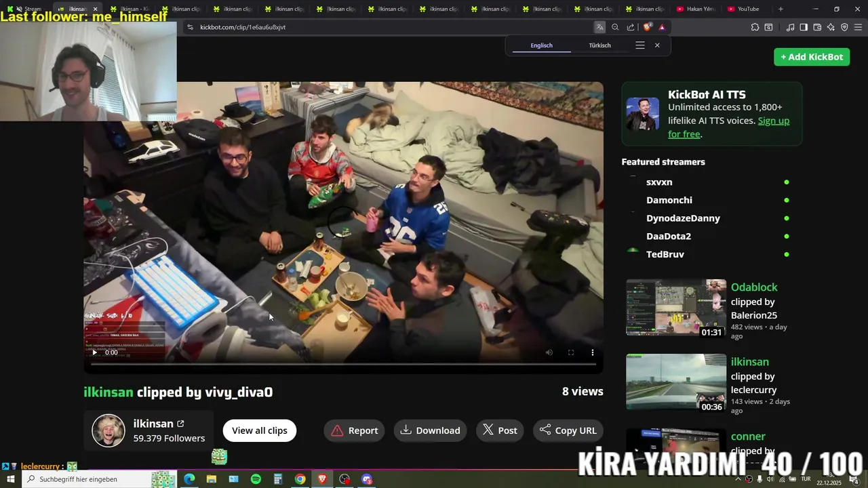Open Google Chrome from taskbar
Screen dimensions: 868x488
click(x=300, y=479)
